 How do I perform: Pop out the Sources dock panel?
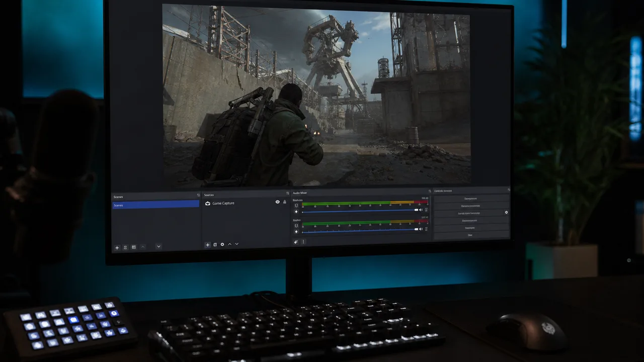[287, 194]
